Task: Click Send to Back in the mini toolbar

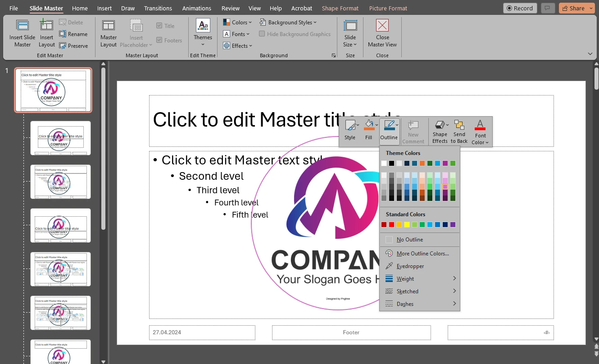Action: pyautogui.click(x=459, y=131)
